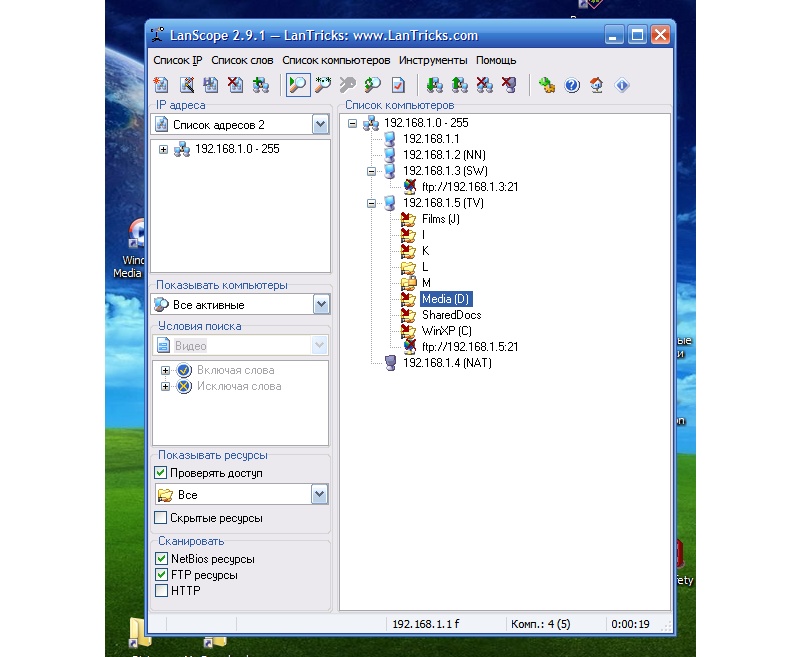Enable the Скрытые ресурсы checkbox
This screenshot has width=800, height=657.
161,518
